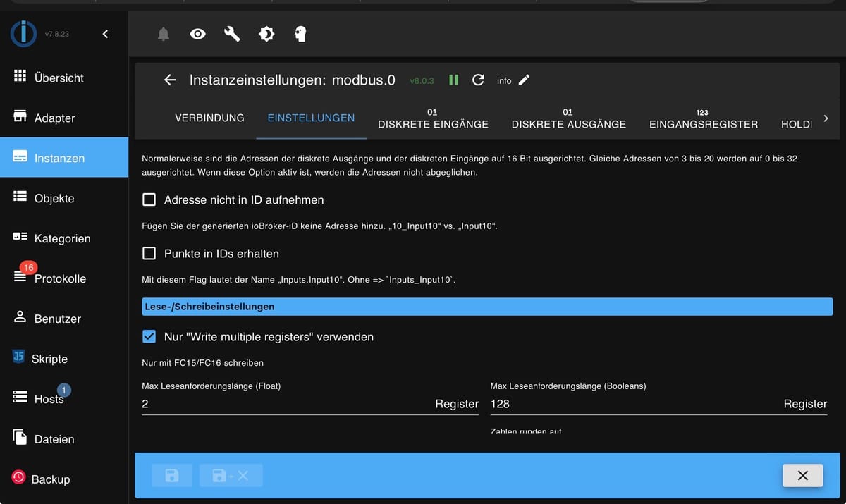Open wrench system settings icon
The image size is (846, 504).
pyautogui.click(x=232, y=34)
